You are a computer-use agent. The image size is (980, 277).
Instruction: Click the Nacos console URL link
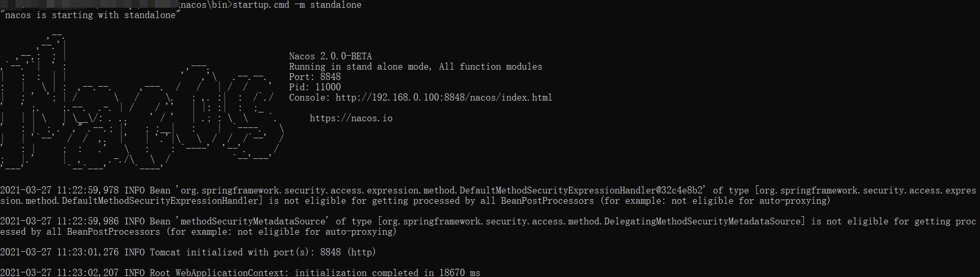tap(444, 97)
